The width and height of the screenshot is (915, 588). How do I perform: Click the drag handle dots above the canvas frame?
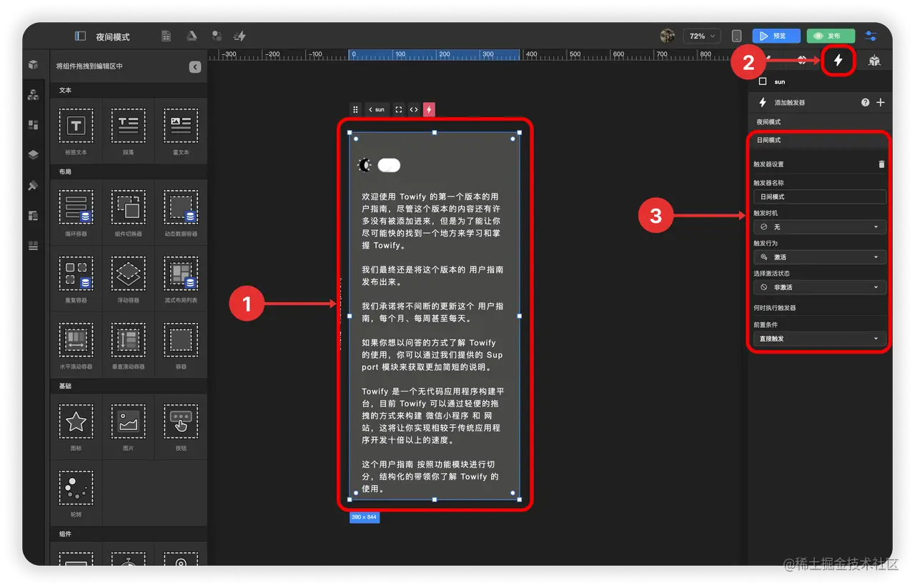pos(355,109)
